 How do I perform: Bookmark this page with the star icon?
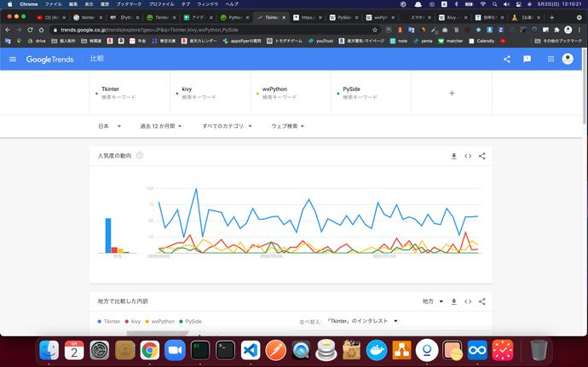tap(375, 30)
